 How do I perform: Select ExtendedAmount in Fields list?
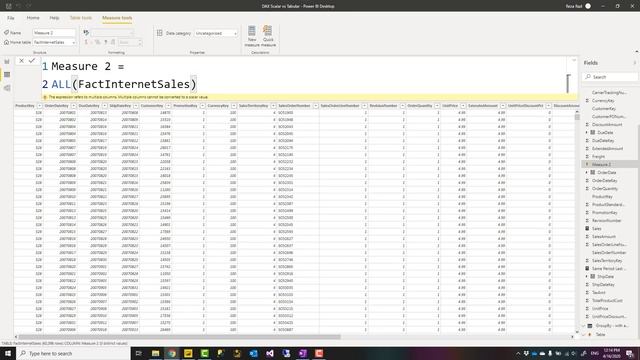[607, 149]
